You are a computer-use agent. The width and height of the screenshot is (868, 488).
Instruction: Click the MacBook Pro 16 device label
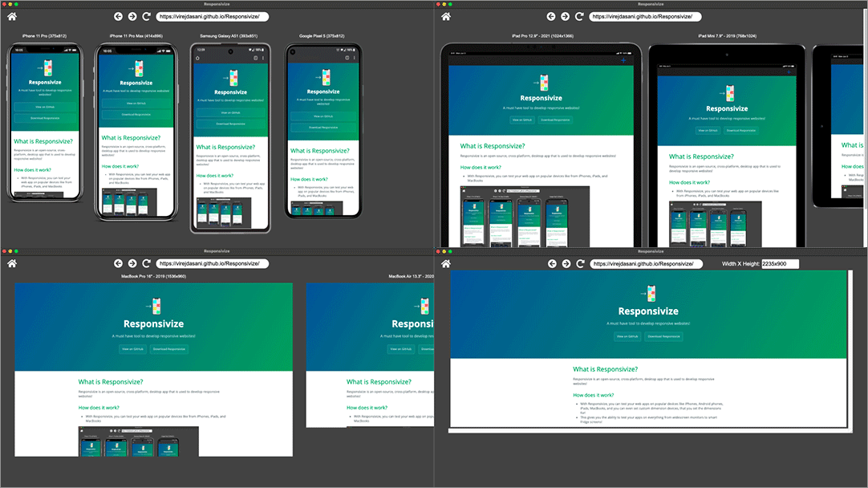(154, 276)
